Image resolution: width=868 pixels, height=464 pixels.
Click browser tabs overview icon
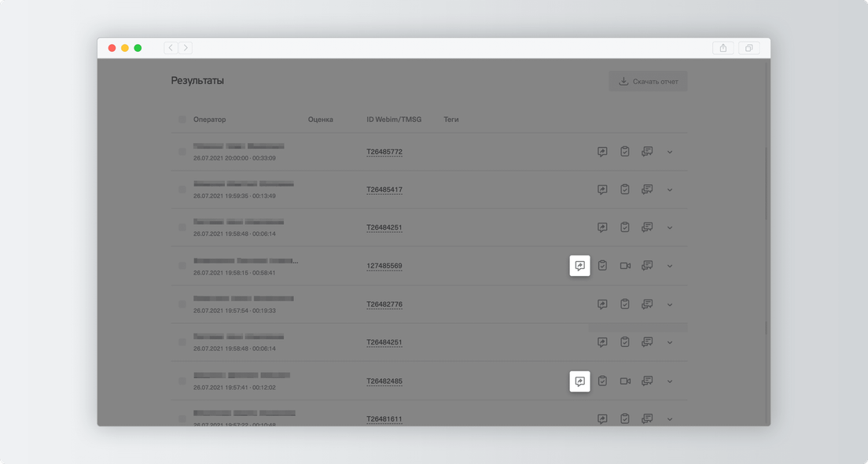pyautogui.click(x=748, y=48)
